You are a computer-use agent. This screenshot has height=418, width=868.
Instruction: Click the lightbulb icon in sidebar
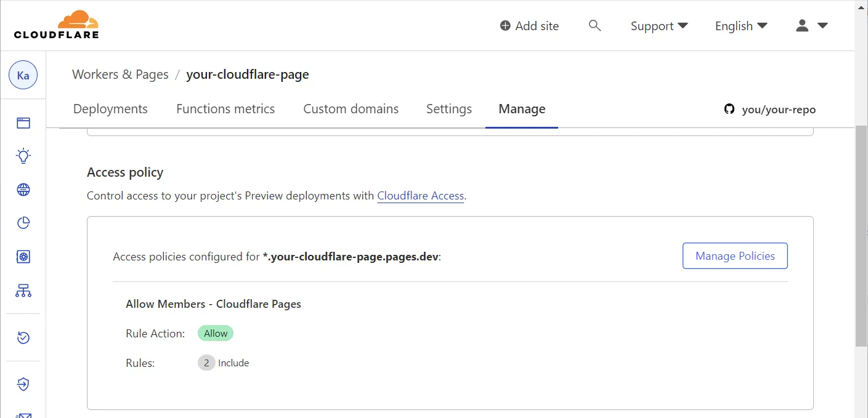coord(23,156)
